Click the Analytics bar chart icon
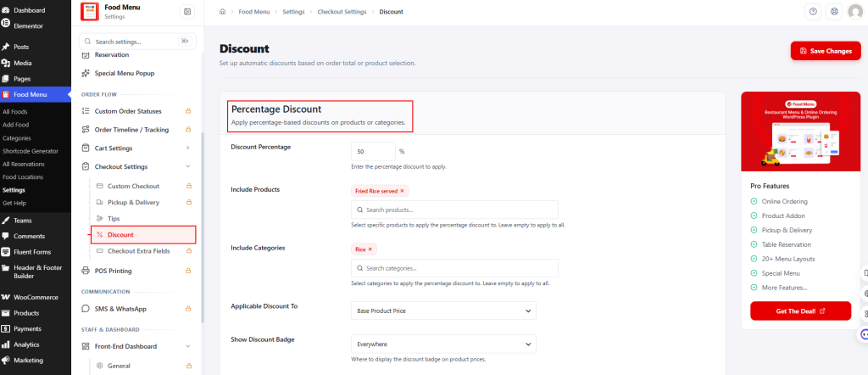The image size is (868, 375). point(6,344)
